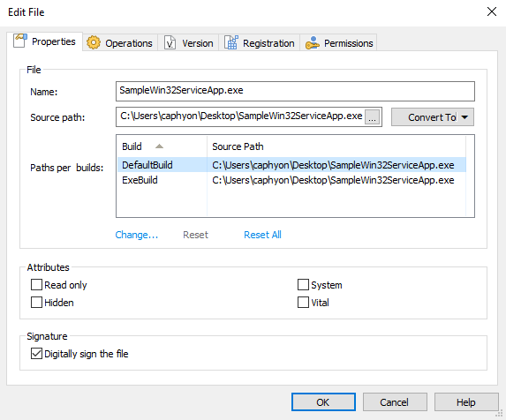Confirm with the OK button
The image size is (506, 420).
coord(323,402)
